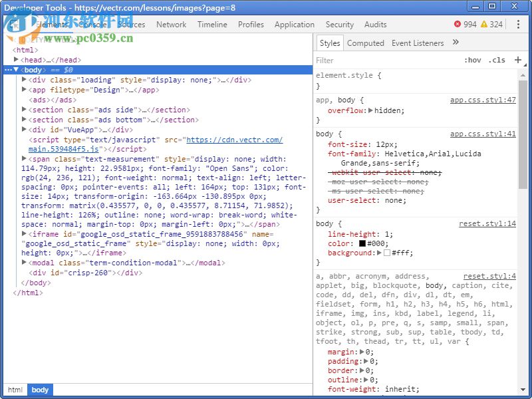
Task: Click the app.css:47 stylesheet link
Action: pyautogui.click(x=483, y=100)
